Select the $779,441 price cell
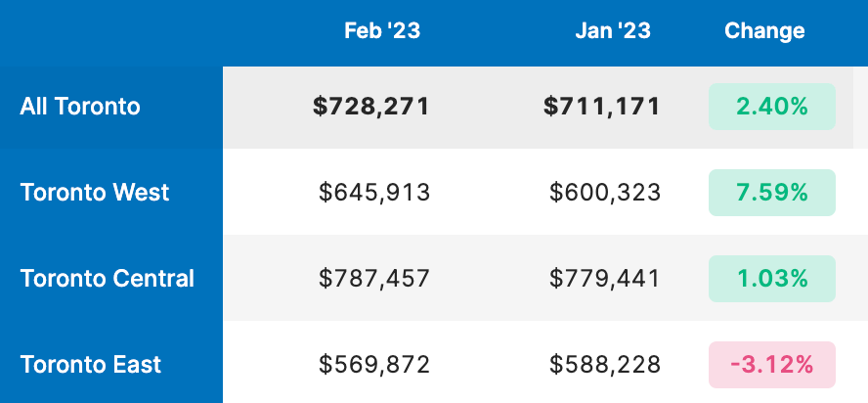Viewport: 868px width, 403px height. tap(605, 279)
